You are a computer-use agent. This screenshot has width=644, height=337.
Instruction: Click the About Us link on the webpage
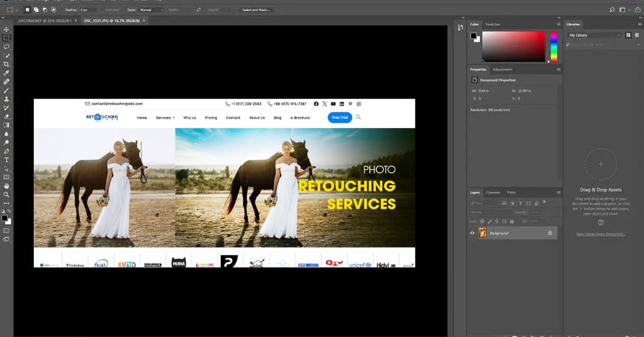click(x=257, y=118)
